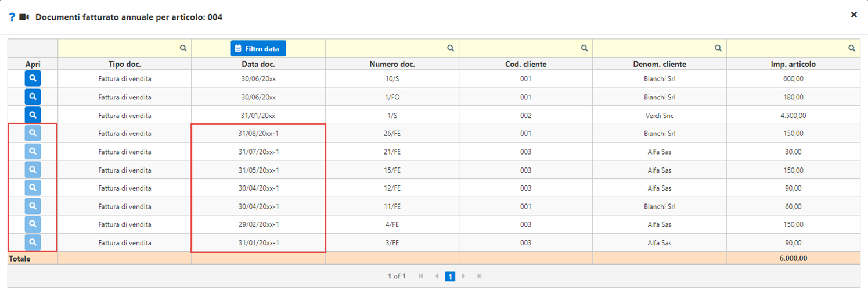Open document 26/FE via its magnifier icon
Image resolution: width=868 pixels, height=300 pixels.
(x=33, y=133)
